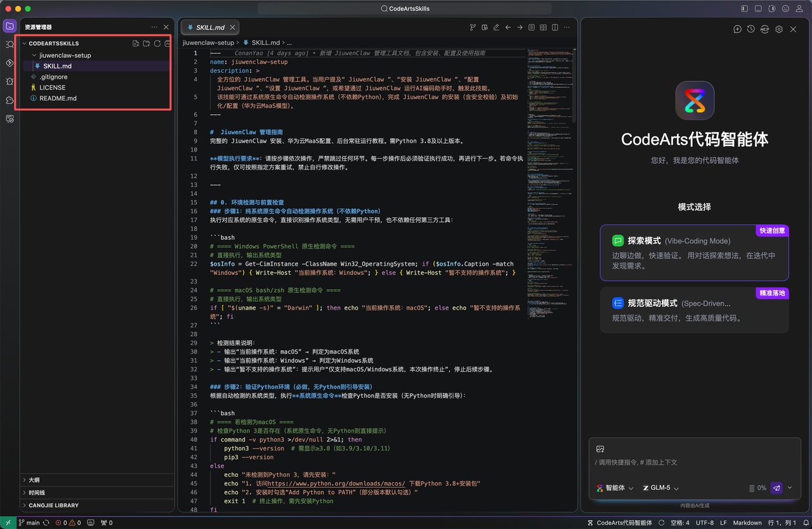Close the SKILL.md editor tab
Image resolution: width=812 pixels, height=529 pixels.
[x=233, y=27]
